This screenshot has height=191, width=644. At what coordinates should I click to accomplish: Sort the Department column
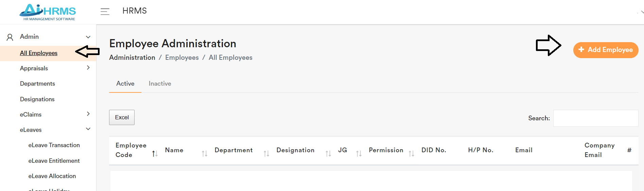[x=266, y=154]
